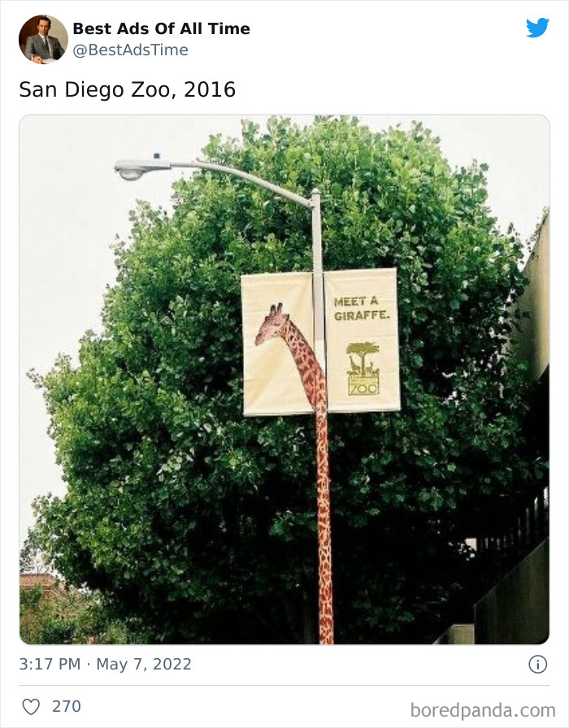Click the zoo logo on the banner
569x728 pixels.
[363, 369]
